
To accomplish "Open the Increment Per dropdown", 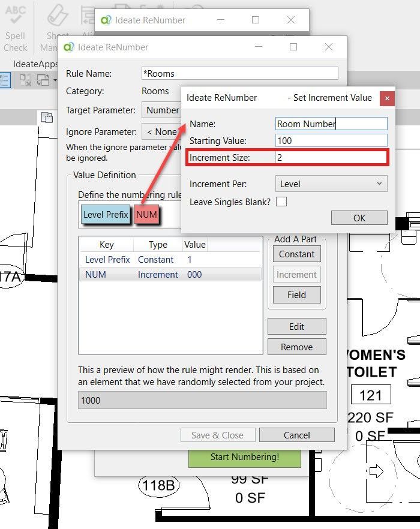I will pos(331,184).
